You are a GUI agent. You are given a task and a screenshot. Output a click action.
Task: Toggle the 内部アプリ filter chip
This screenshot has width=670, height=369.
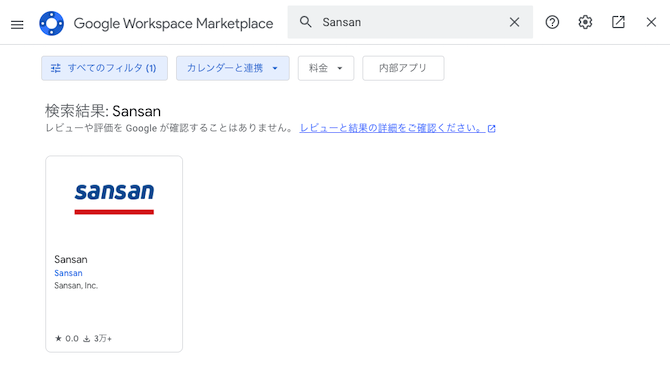pos(403,68)
